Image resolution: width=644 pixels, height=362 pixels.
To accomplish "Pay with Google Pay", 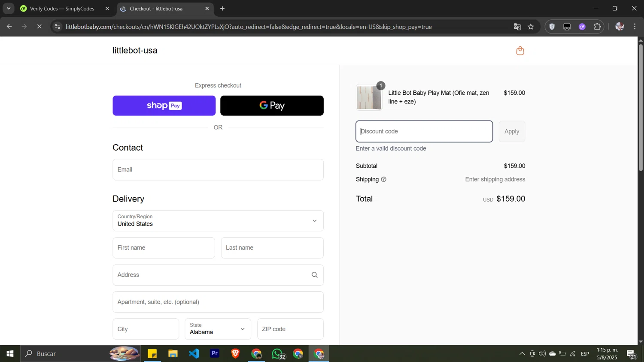I will [x=272, y=106].
